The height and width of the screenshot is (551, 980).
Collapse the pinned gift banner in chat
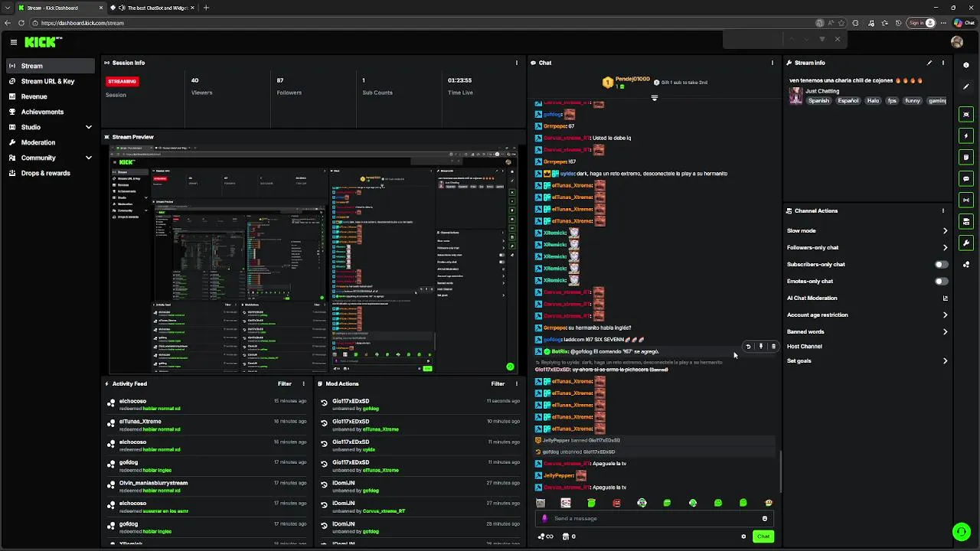coord(654,98)
